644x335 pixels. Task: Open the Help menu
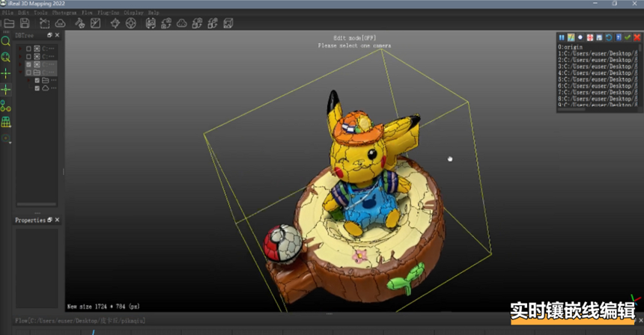pos(154,13)
